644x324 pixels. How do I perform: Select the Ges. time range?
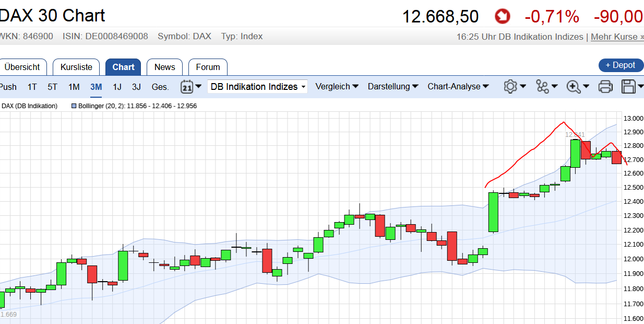point(160,87)
